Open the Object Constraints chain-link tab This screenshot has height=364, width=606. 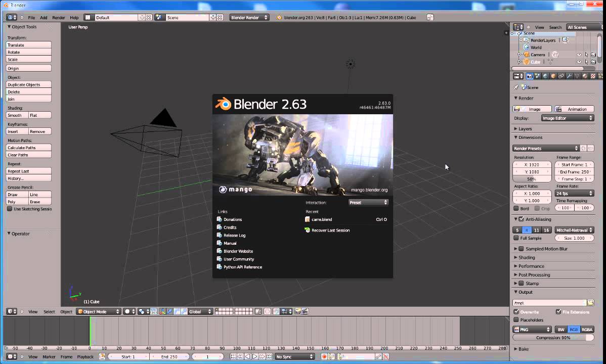click(x=561, y=76)
